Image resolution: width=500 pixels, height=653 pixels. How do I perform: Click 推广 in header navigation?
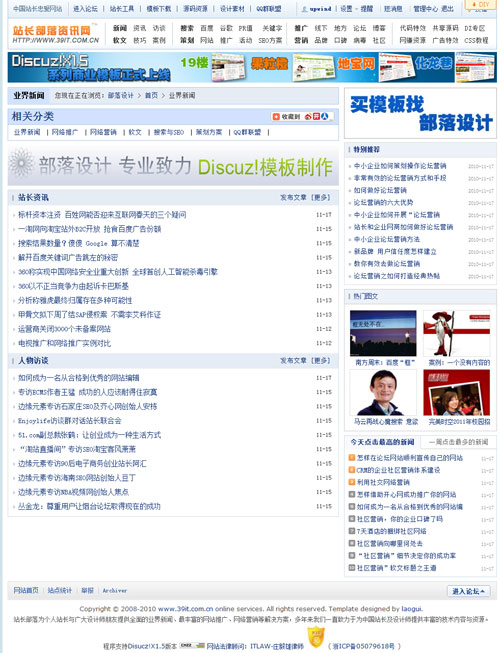pos(301,28)
